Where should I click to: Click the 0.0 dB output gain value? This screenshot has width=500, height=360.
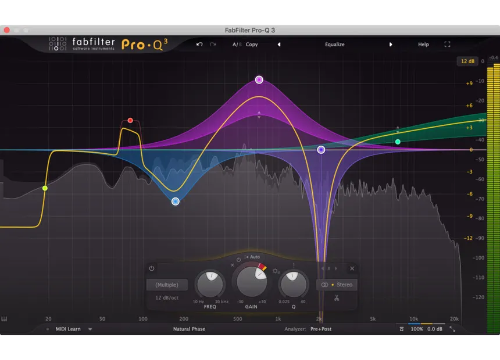pos(435,329)
